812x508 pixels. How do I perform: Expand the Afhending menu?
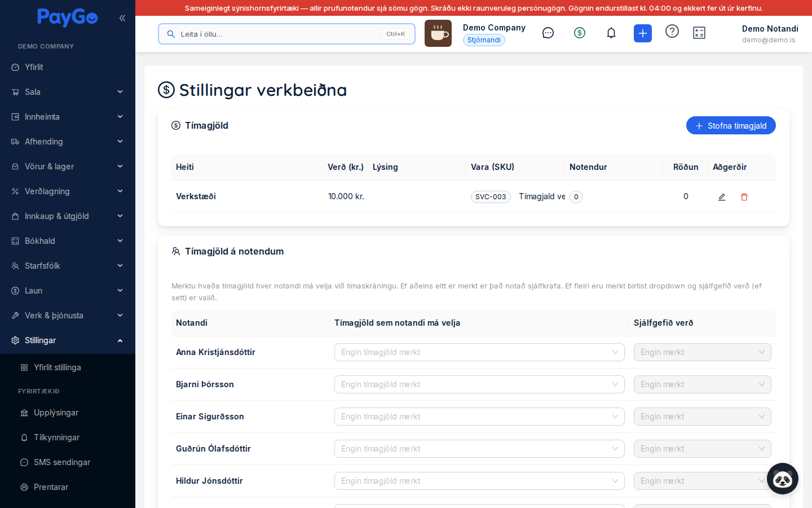[x=68, y=142]
